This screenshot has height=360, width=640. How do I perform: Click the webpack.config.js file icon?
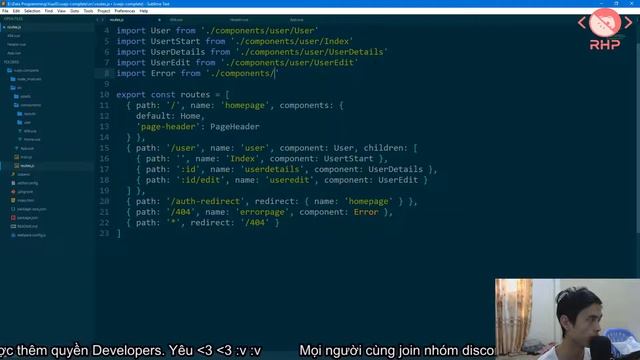tap(13, 235)
